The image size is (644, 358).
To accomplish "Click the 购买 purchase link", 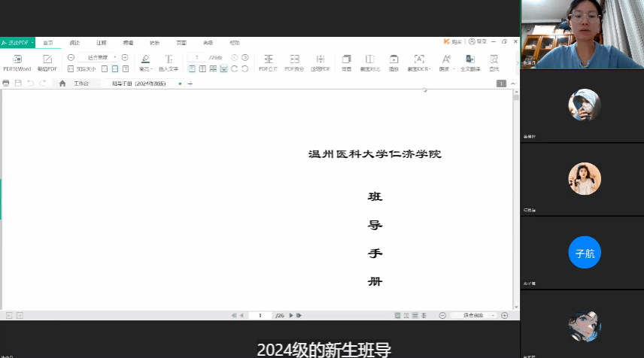I will pos(452,42).
